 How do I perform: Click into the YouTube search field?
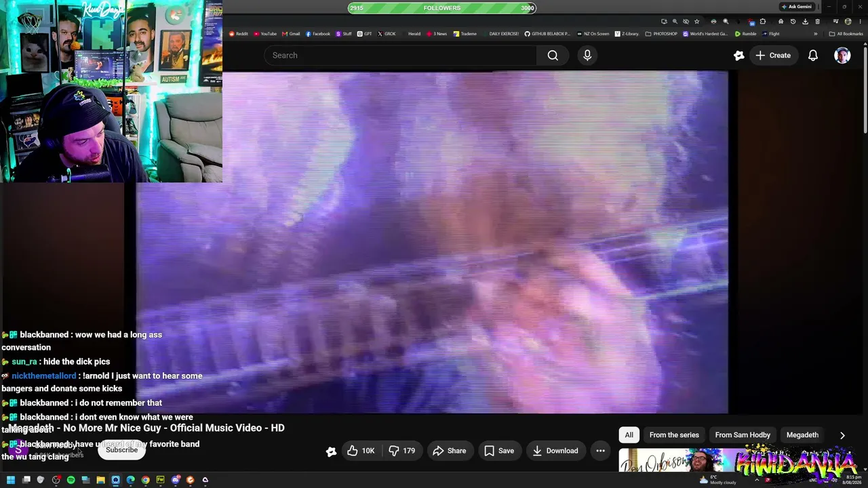tap(400, 56)
